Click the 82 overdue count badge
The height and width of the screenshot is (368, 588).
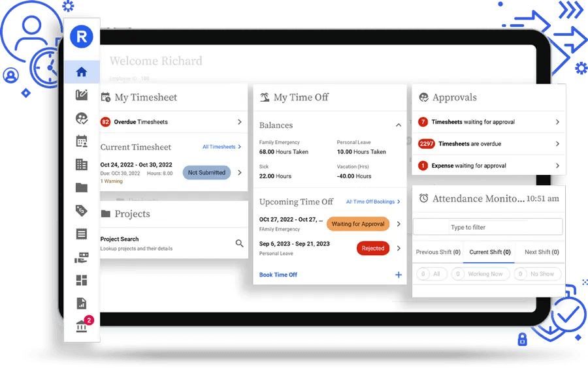[105, 121]
